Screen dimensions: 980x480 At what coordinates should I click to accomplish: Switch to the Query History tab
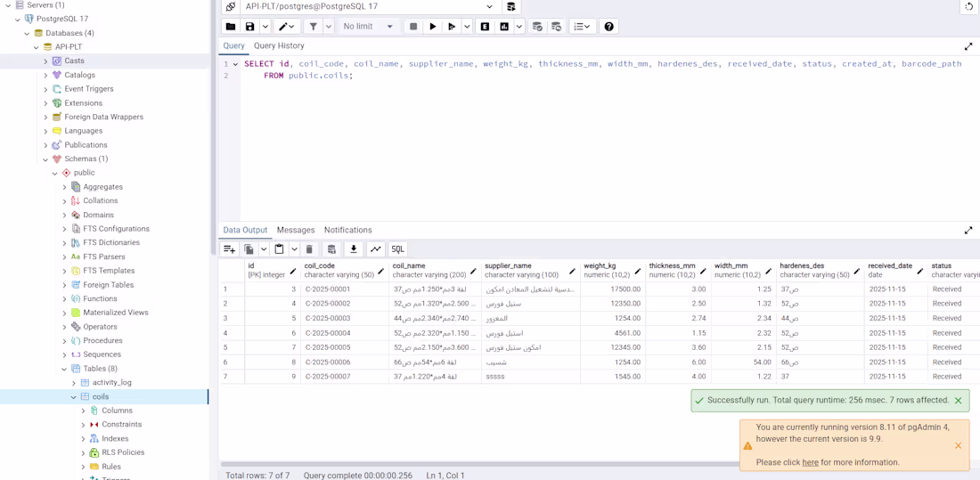279,45
